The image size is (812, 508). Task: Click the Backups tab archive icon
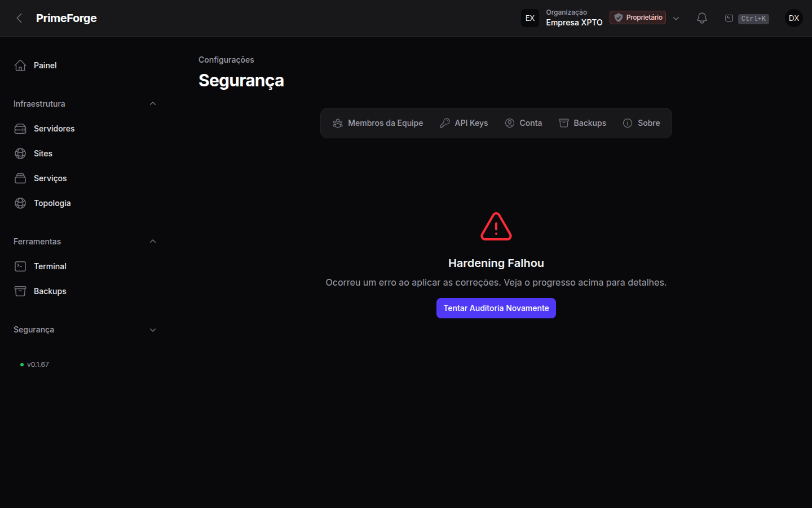point(564,123)
